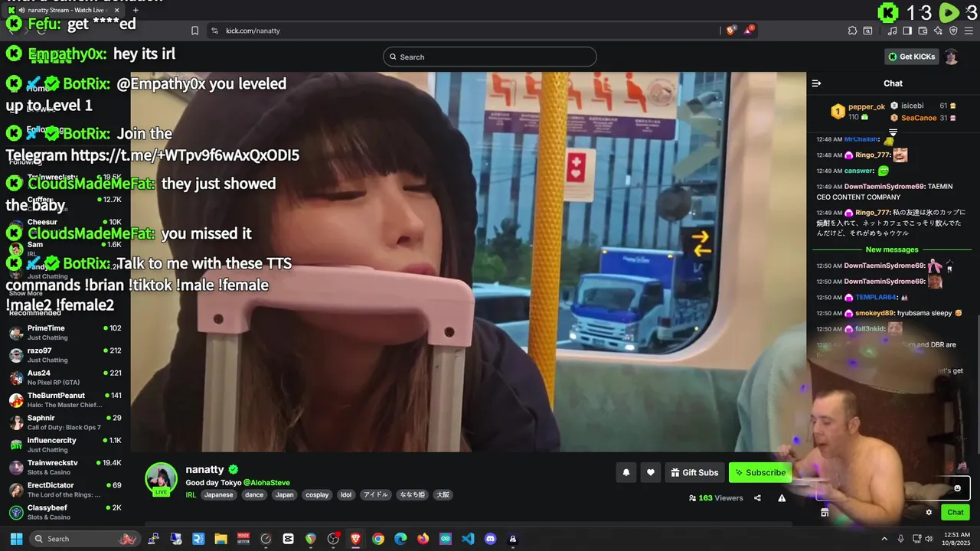Send message with green Chat button
980x551 pixels.
(x=955, y=512)
